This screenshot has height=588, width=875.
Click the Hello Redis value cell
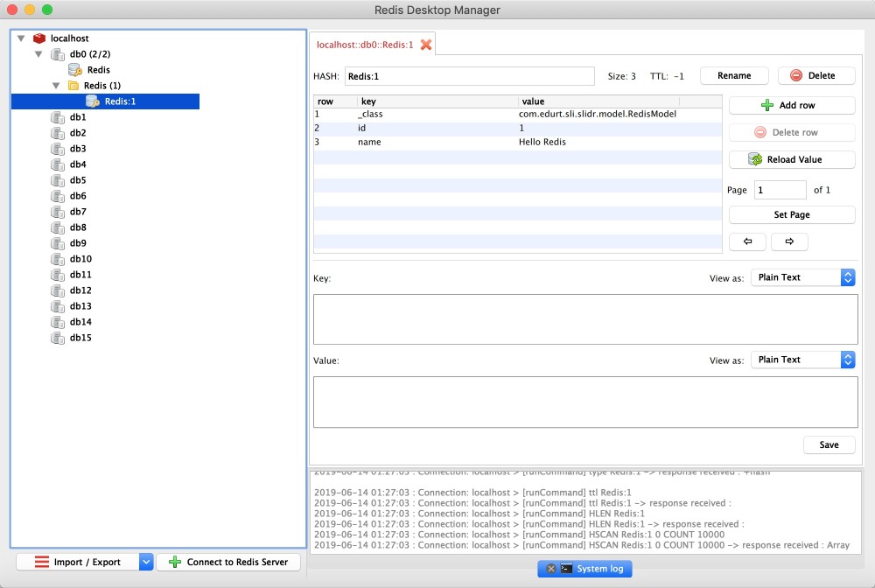[x=542, y=142]
